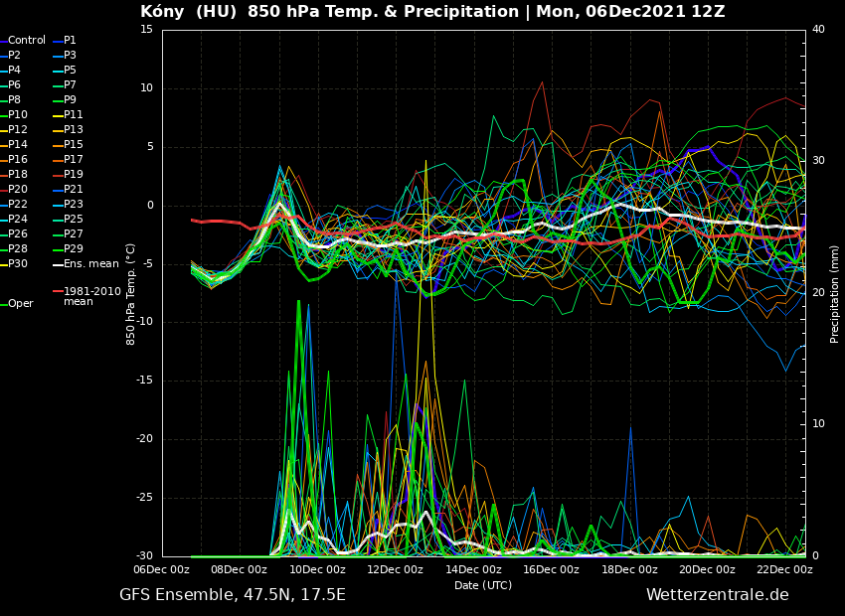The image size is (845, 616).
Task: Click the 06Dec 00z date tick
Action: pos(162,569)
